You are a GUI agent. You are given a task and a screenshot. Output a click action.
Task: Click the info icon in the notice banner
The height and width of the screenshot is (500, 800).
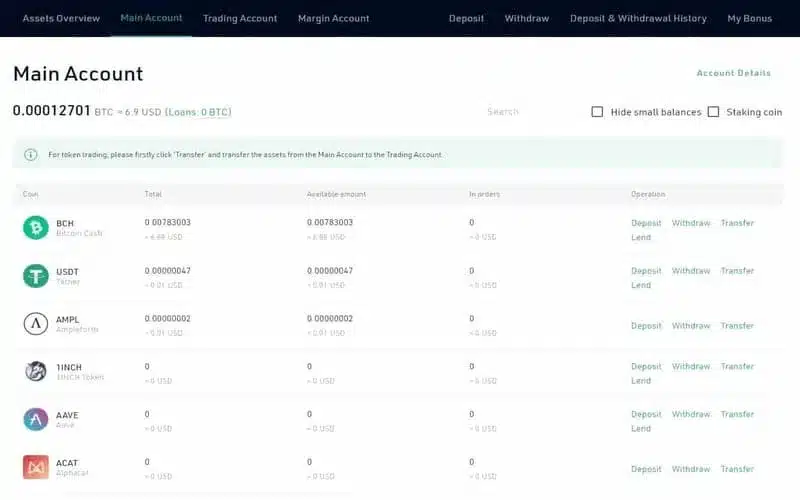click(31, 155)
